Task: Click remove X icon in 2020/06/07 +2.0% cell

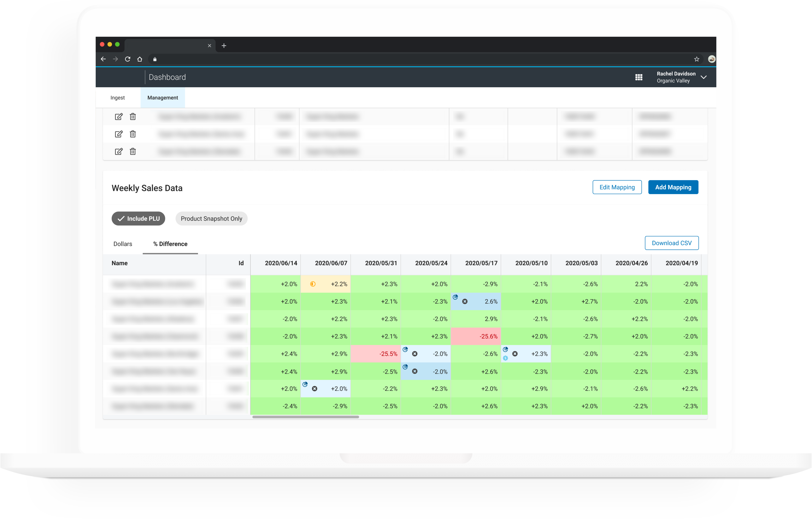Action: [x=315, y=389]
